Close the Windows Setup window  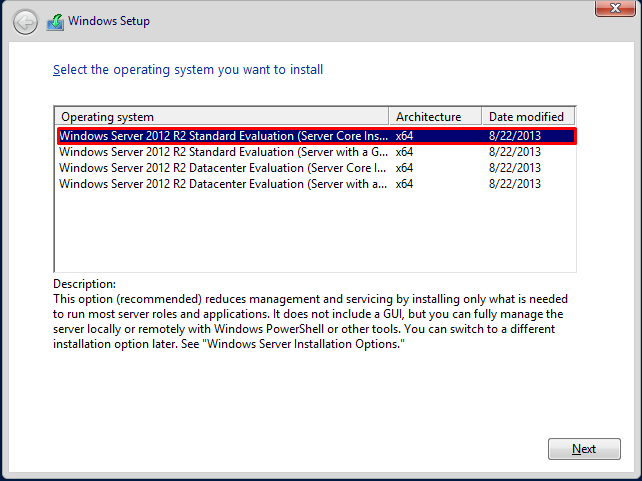tap(615, 8)
